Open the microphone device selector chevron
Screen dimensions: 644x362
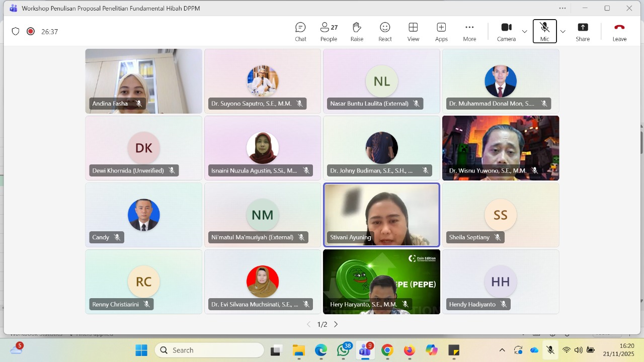562,31
